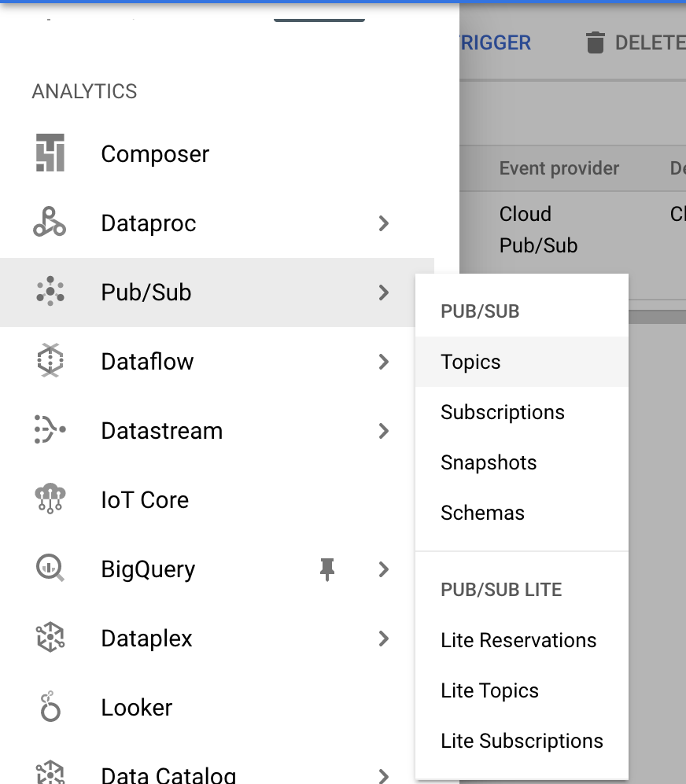Unpin BigQuery using the pin icon
The height and width of the screenshot is (784, 686).
[x=327, y=569]
